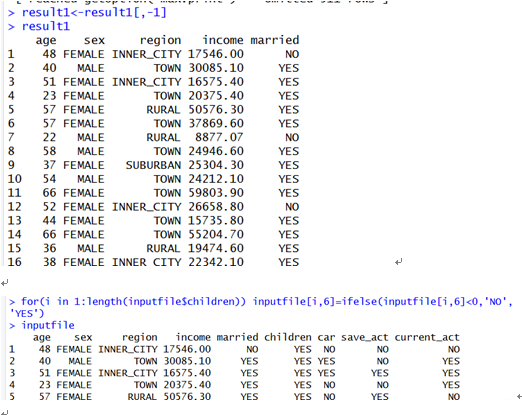Screen dimensions: 522x415
Task: Click the for-loop command starting 'for(i in 1:length'
Action: point(267,302)
